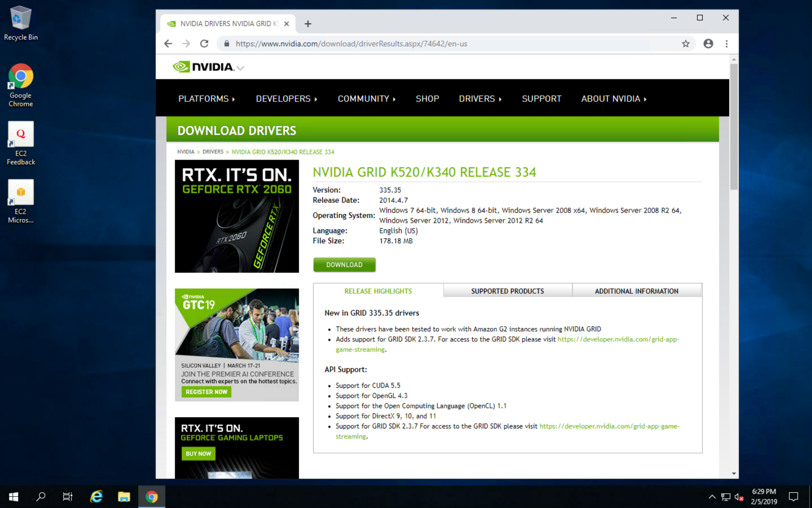Screen dimensions: 812x508
Task: Reload the NVIDIA driver page
Action: (204, 44)
